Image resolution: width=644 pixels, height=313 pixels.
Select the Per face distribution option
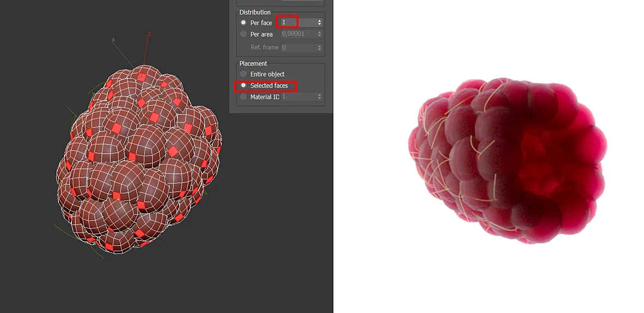point(243,22)
